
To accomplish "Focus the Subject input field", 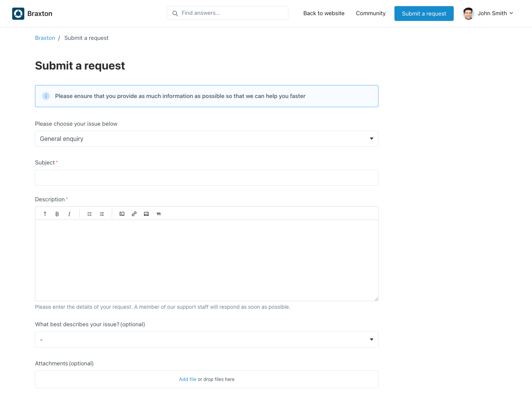I will (x=206, y=178).
